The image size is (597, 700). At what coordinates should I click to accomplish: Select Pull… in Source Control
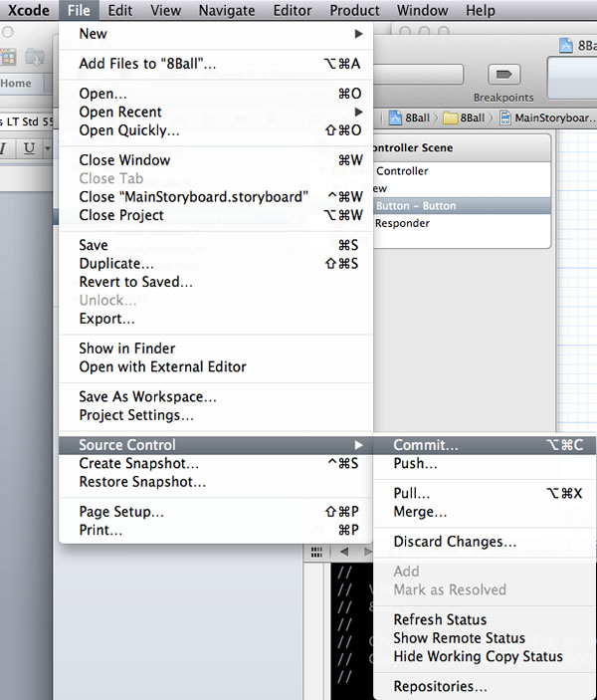[x=485, y=493]
